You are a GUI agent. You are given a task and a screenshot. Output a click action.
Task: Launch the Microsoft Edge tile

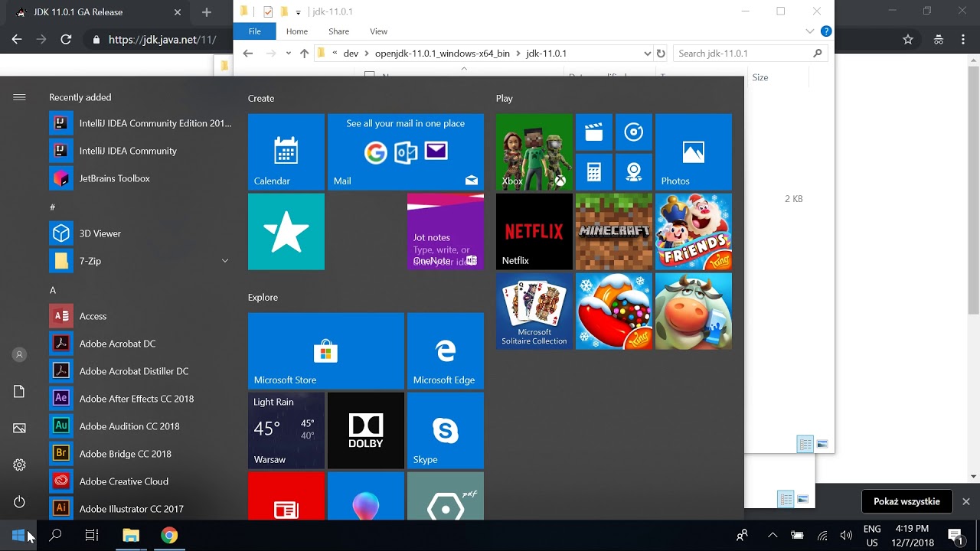pyautogui.click(x=446, y=350)
